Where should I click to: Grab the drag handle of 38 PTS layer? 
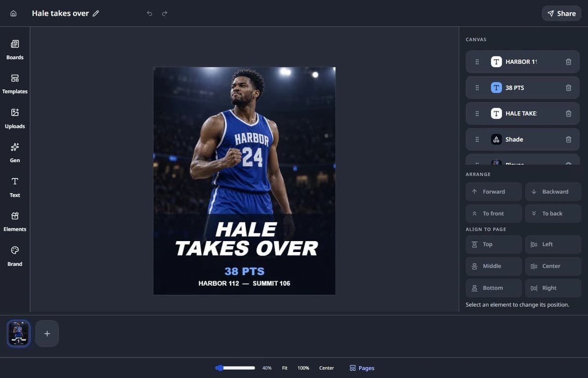click(477, 88)
